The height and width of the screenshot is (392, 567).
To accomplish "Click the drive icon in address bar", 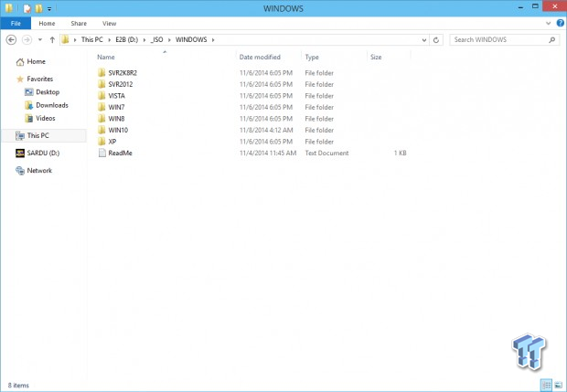I will 65,39.
